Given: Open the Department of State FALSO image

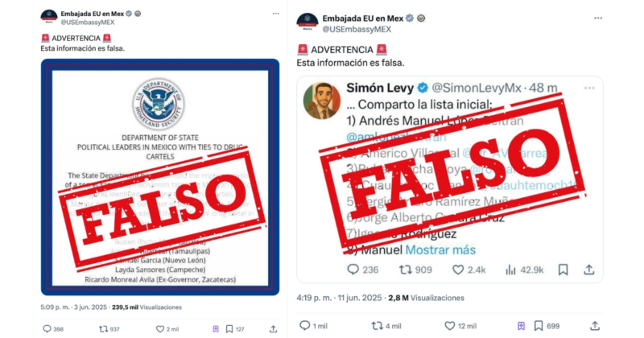Looking at the screenshot, I should point(160,177).
